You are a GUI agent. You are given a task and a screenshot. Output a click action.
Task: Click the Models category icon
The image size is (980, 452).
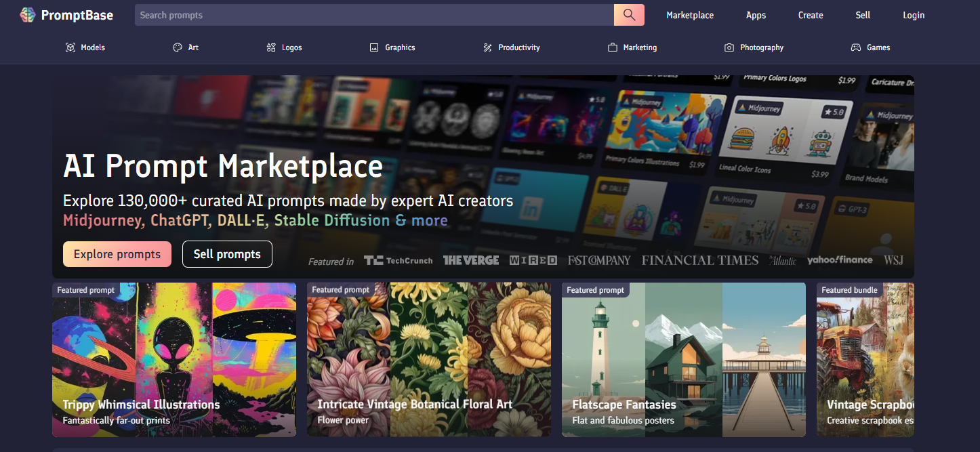[70, 47]
